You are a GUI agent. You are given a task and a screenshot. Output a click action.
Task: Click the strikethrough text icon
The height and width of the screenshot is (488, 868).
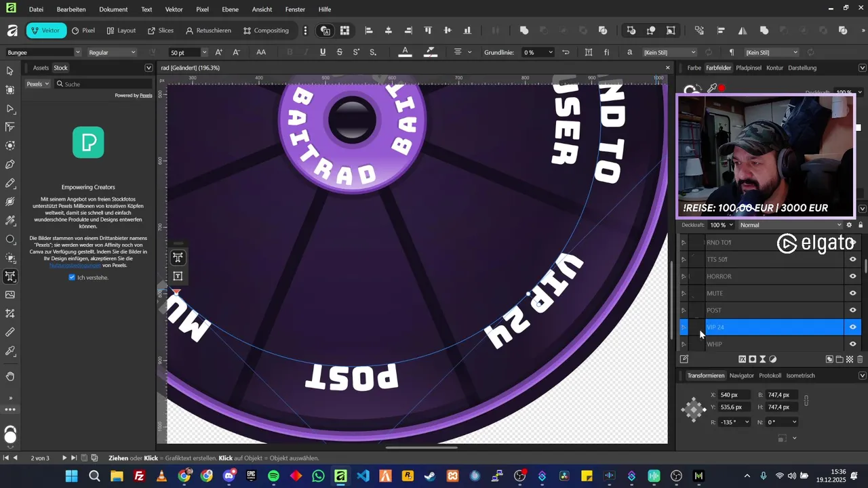click(339, 52)
